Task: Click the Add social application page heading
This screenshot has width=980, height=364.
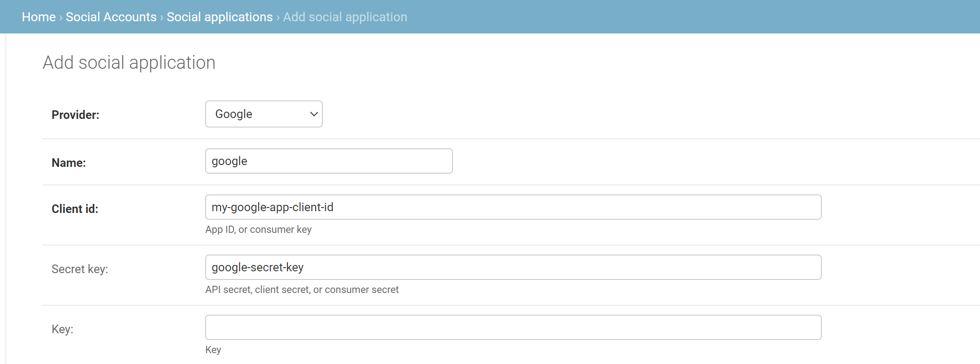Action: point(129,62)
